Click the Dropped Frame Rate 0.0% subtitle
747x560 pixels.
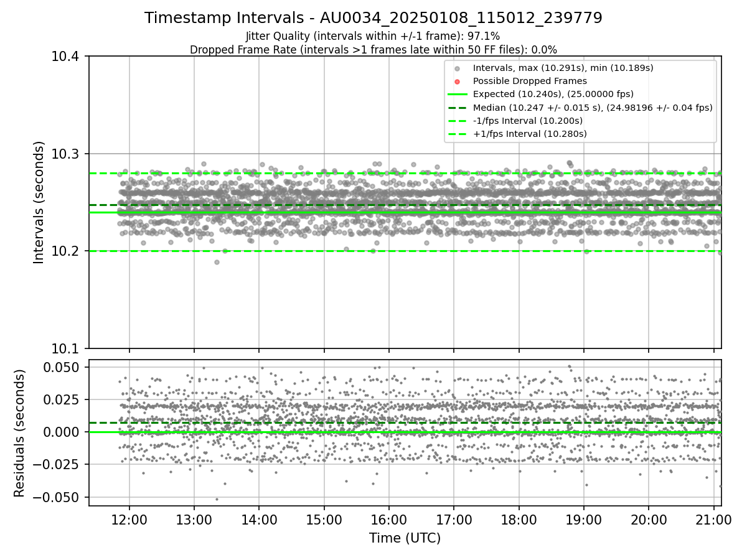click(x=374, y=49)
